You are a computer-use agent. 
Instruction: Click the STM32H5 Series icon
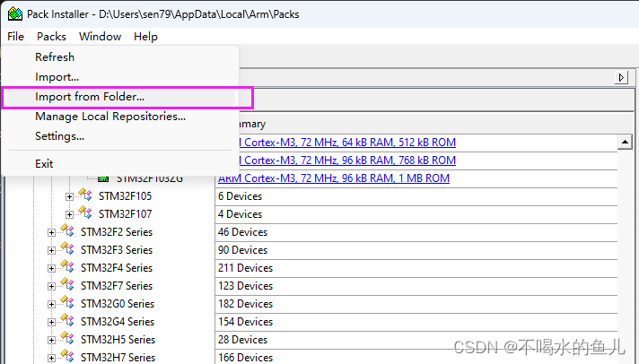point(67,338)
